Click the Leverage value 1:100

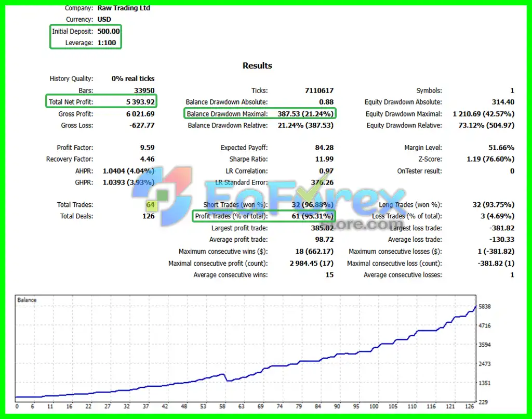tap(107, 43)
